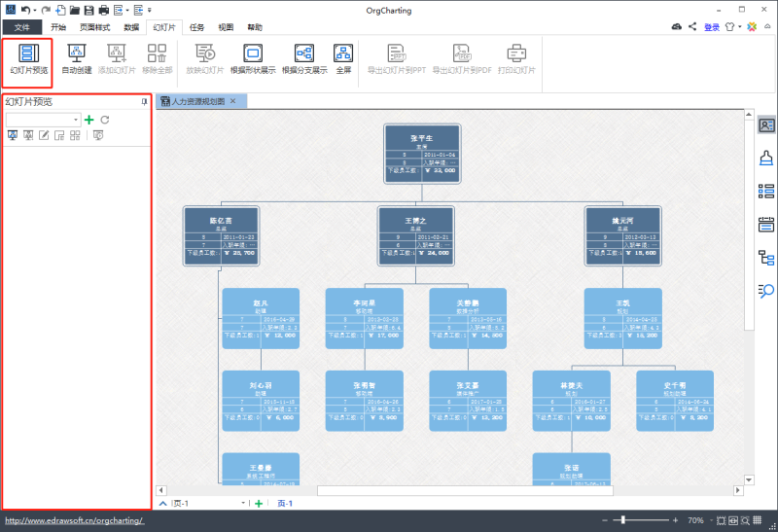Switch to the 帮助 ribbon tab

[x=255, y=27]
